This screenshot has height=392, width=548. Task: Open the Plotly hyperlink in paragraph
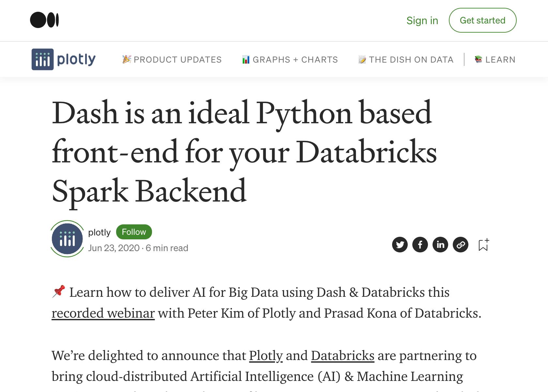(x=266, y=355)
